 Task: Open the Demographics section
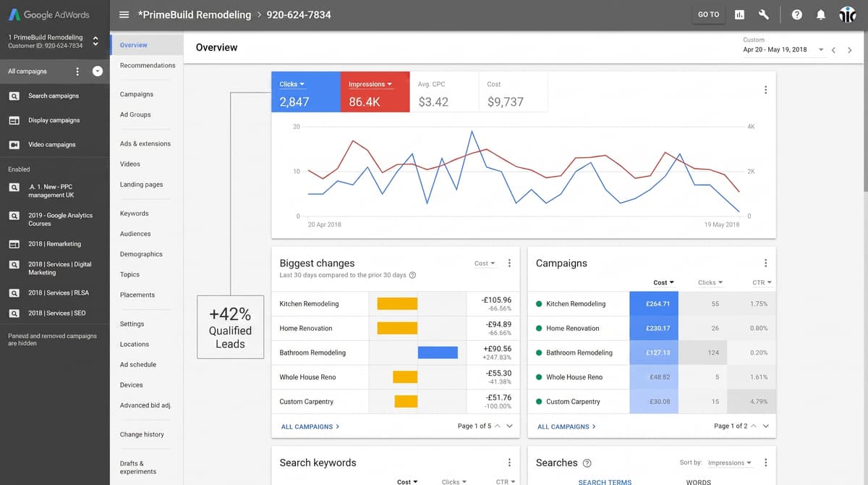click(141, 254)
